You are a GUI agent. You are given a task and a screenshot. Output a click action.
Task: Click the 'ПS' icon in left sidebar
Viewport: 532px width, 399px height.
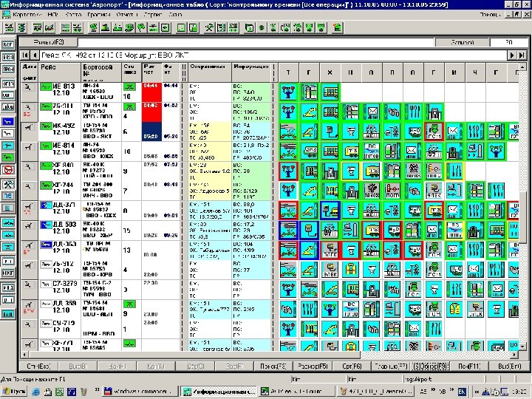click(8, 195)
